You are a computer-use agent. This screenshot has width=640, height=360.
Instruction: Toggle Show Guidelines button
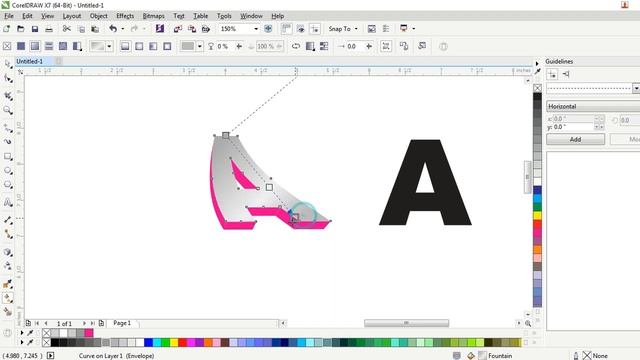(x=315, y=29)
